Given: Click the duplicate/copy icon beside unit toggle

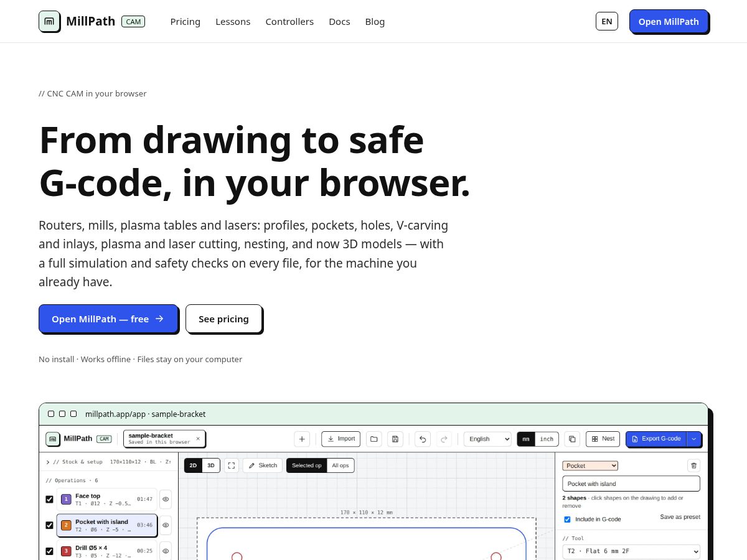Looking at the screenshot, I should click(x=572, y=439).
